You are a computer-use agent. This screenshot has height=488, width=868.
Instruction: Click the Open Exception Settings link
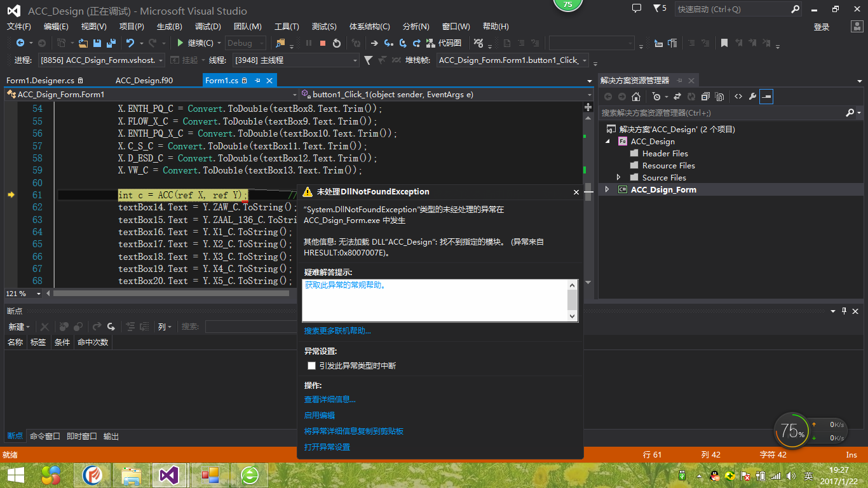click(x=327, y=447)
